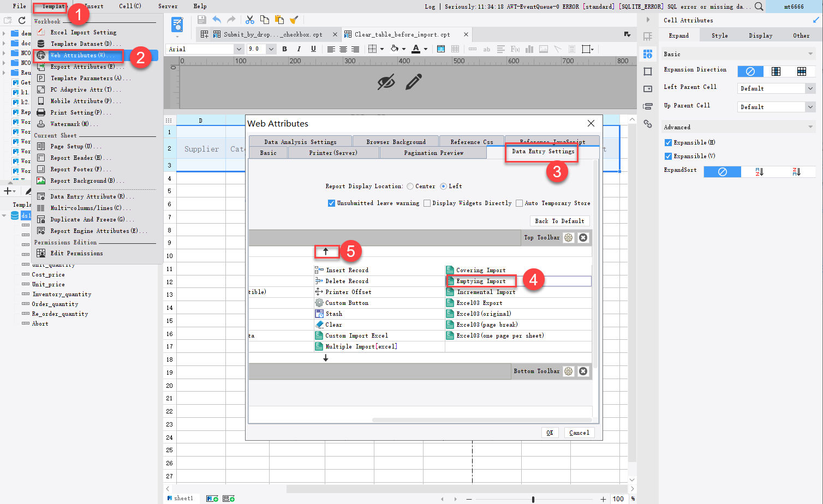Screen dimensions: 823x504
Task: Remove all buttons from Top Toolbar
Action: tap(583, 238)
